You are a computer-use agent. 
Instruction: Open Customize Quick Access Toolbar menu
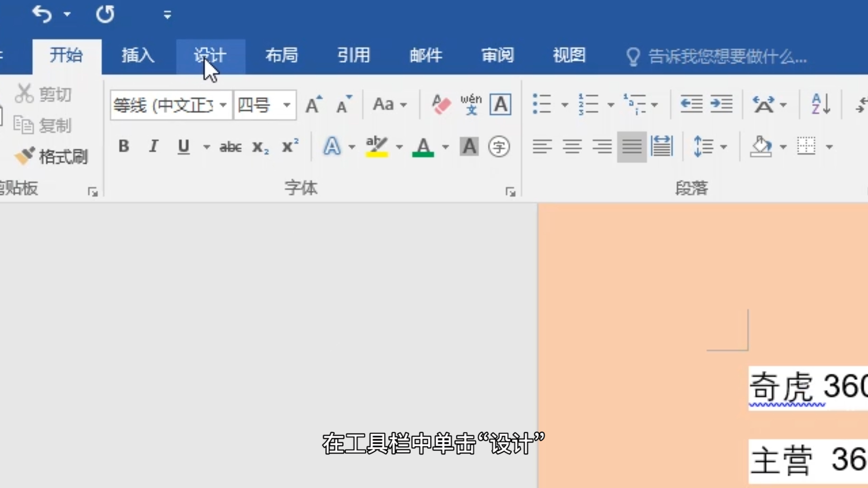167,15
